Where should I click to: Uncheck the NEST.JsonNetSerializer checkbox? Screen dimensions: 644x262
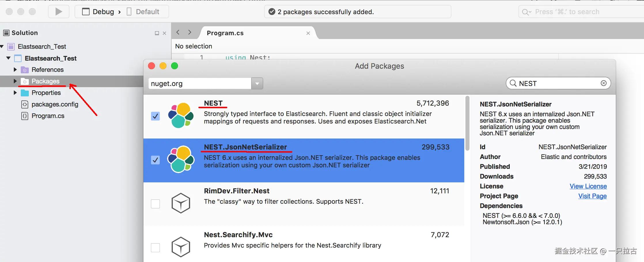click(x=156, y=160)
